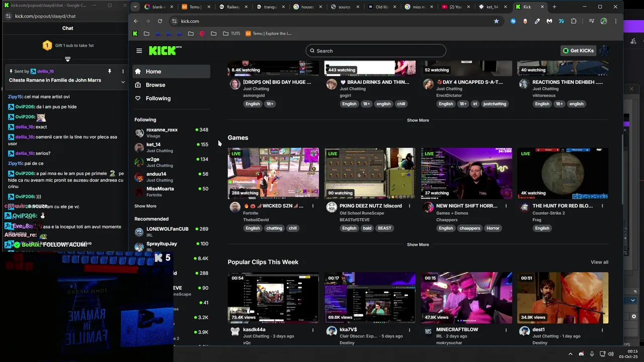Open the Temu Explore bookmark
Screen dimensions: 644x362
(269, 34)
